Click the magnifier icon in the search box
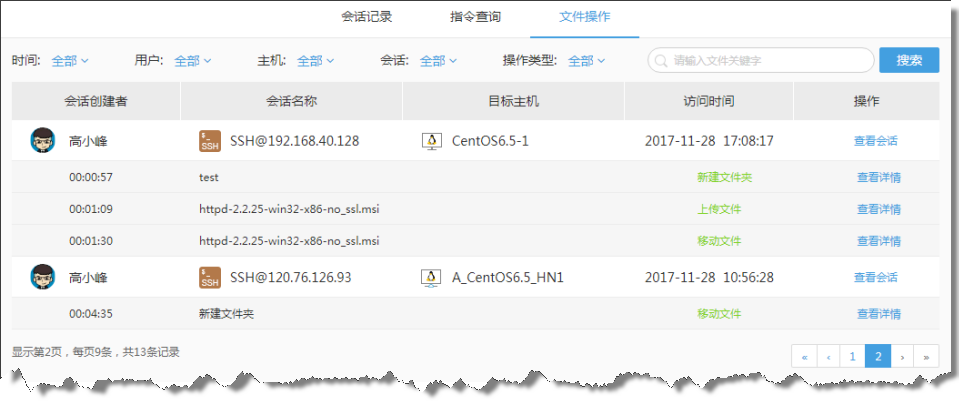Screen dimensions: 959x401 click(662, 61)
